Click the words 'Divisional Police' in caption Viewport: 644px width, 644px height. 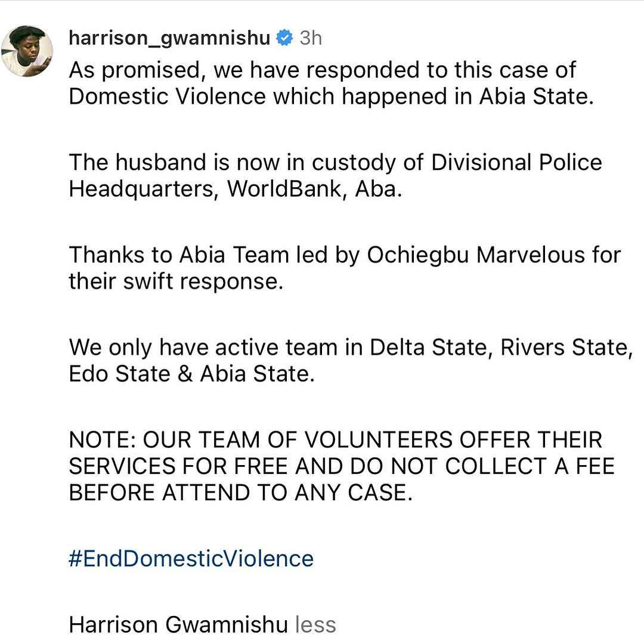(x=516, y=162)
